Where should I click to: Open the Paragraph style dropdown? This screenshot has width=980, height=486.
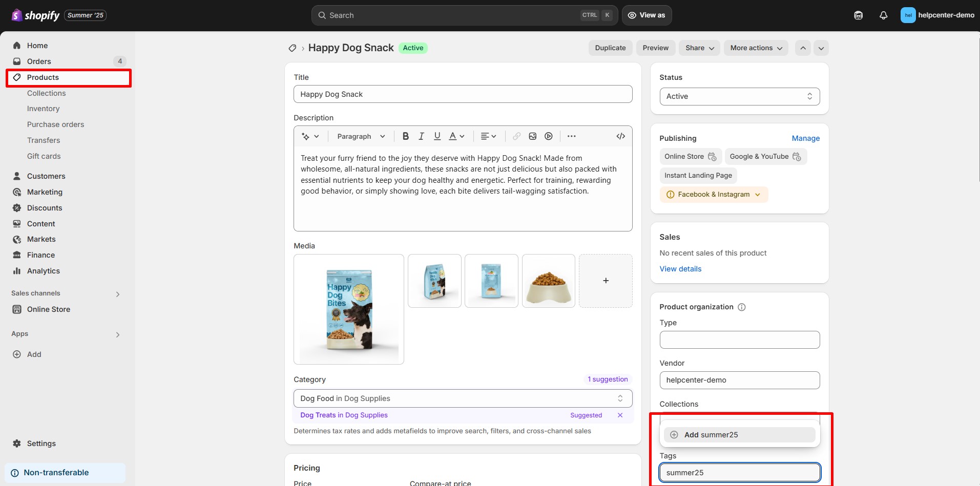[360, 136]
